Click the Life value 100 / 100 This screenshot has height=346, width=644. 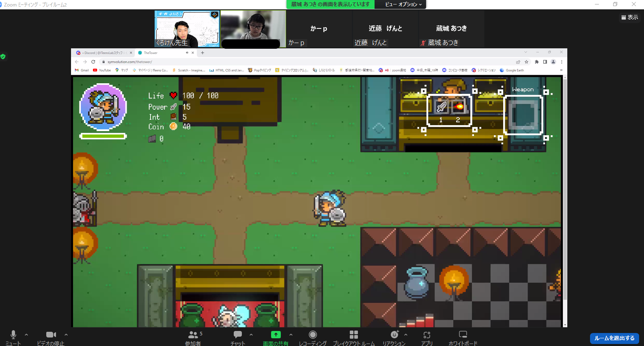click(200, 96)
